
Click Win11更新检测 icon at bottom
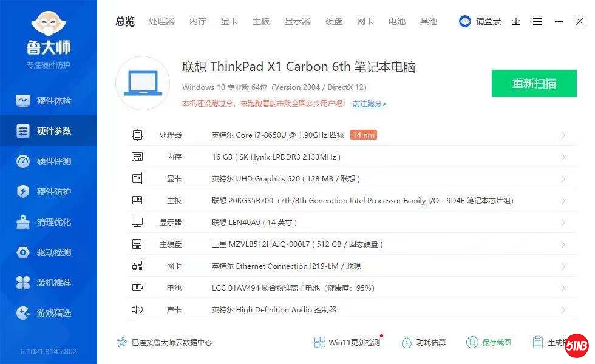tap(320, 342)
